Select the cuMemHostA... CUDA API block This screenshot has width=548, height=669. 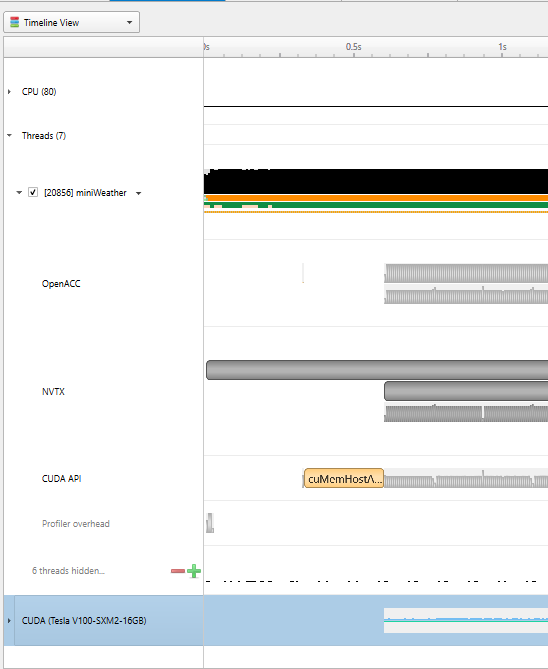pos(344,478)
